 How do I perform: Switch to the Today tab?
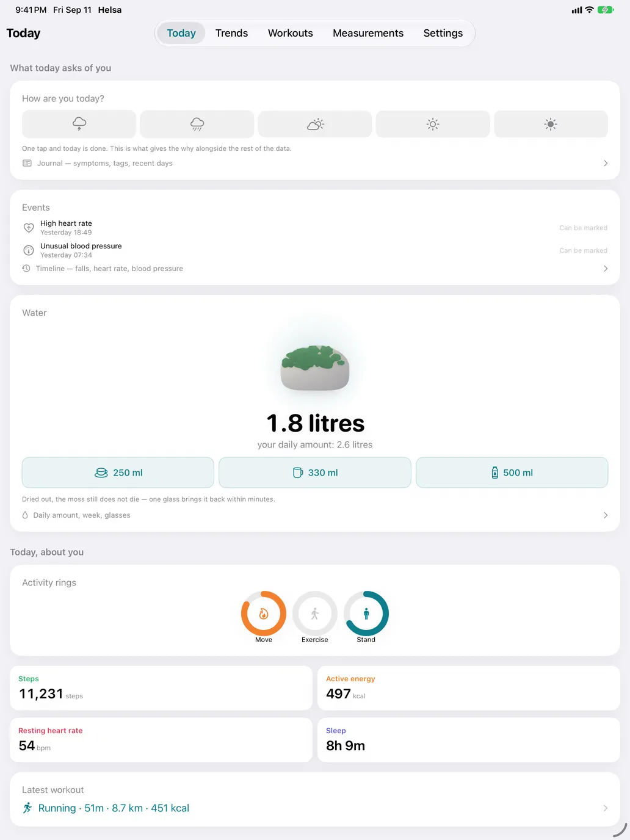tap(181, 33)
